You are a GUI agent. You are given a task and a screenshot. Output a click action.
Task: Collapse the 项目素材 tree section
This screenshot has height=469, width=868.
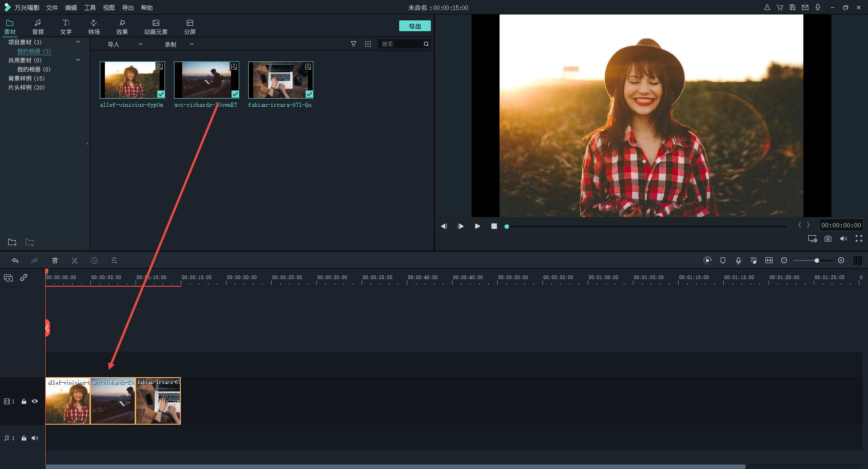pyautogui.click(x=78, y=42)
